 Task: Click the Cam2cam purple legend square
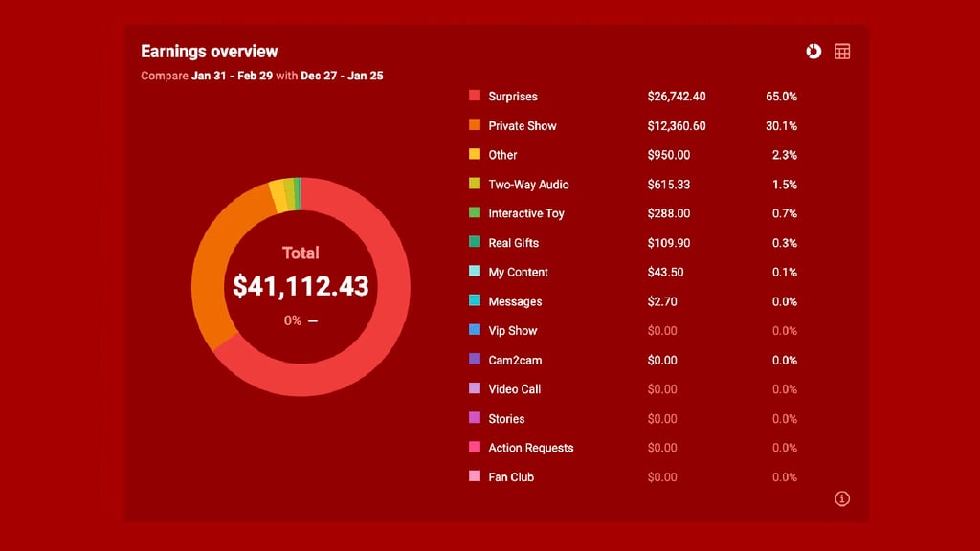click(x=475, y=360)
